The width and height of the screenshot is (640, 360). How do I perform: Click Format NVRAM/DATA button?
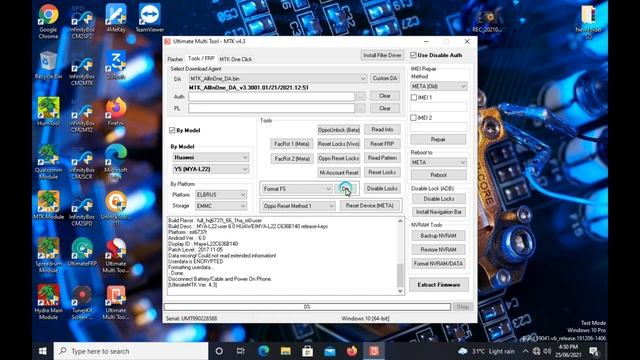[x=438, y=264]
